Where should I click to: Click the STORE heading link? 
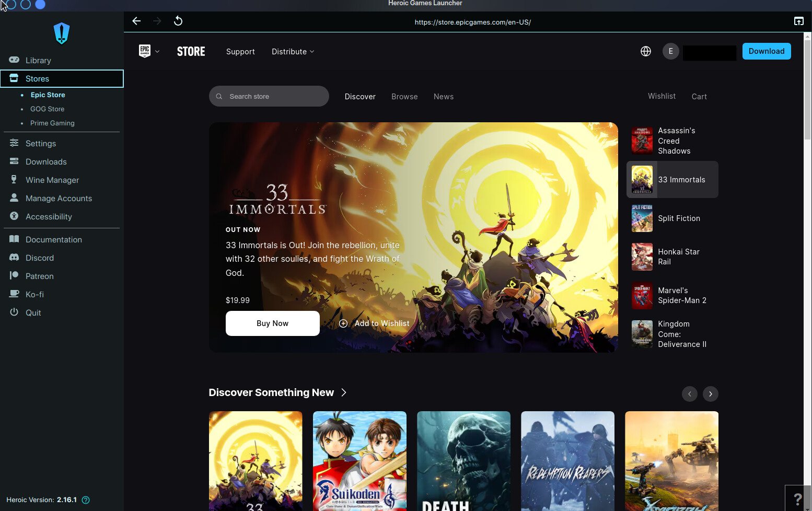point(191,51)
